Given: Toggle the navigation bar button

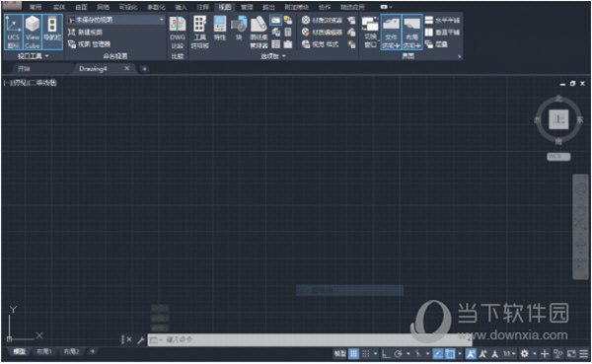Looking at the screenshot, I should tap(52, 33).
